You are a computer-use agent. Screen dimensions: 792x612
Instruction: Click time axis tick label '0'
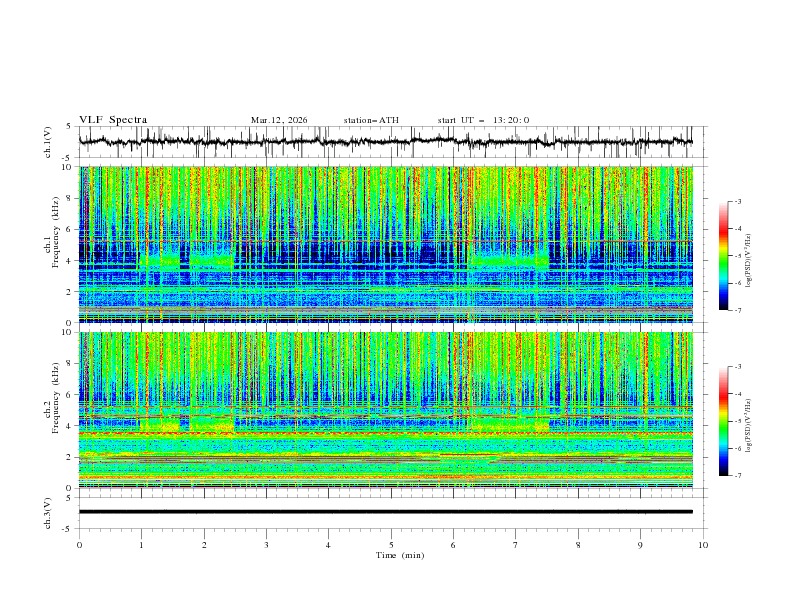79,545
